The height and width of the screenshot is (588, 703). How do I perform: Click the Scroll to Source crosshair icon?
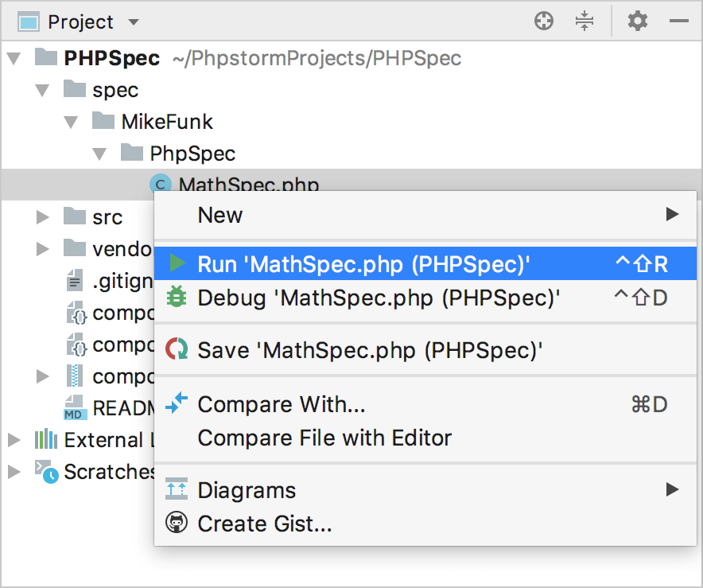[x=544, y=21]
